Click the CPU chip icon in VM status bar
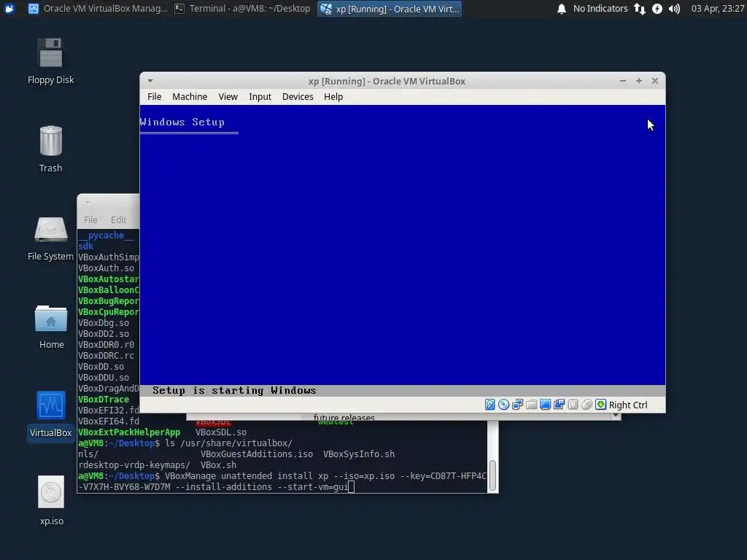747x560 pixels. [573, 405]
